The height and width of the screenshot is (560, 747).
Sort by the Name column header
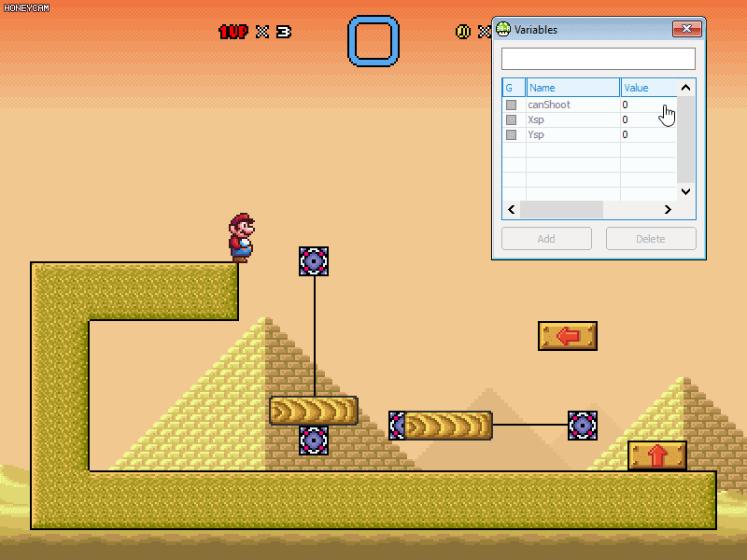[573, 88]
